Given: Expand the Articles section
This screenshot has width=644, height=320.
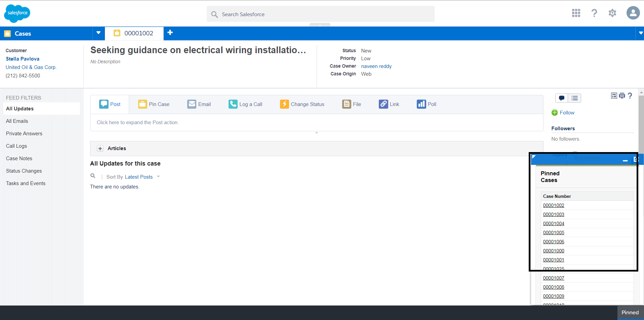Looking at the screenshot, I should (x=100, y=148).
